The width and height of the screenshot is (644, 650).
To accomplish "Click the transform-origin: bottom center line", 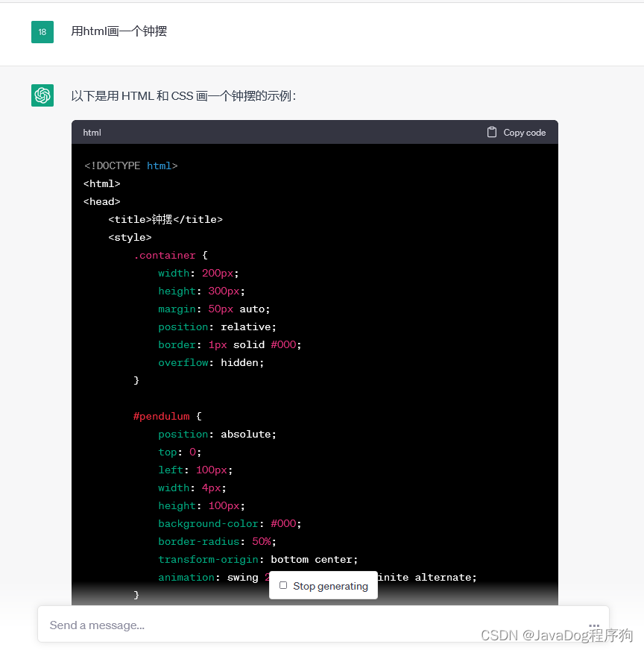I will pos(258,560).
